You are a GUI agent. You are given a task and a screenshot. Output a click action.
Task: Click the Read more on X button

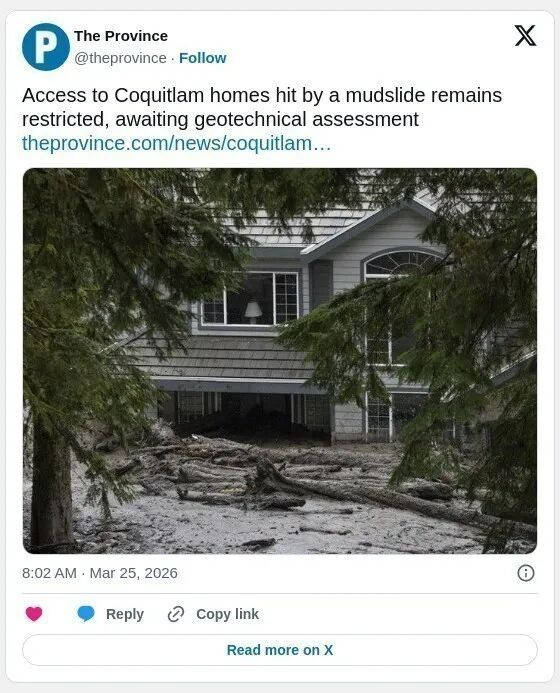point(280,650)
